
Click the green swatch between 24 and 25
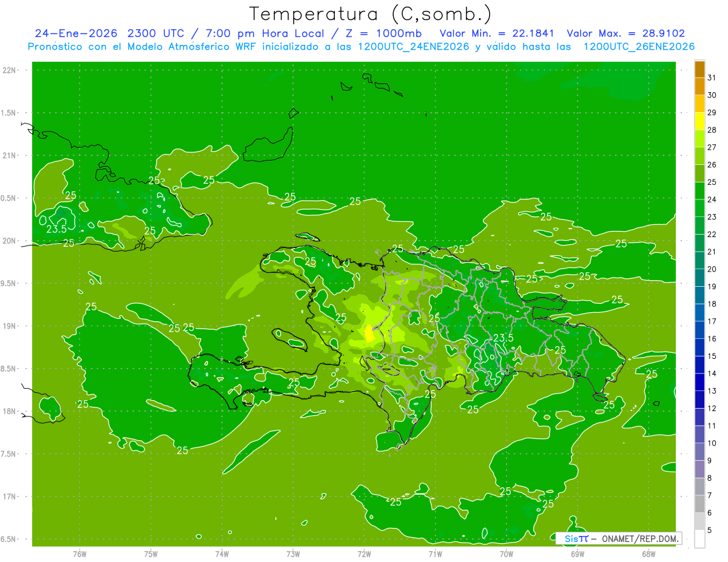point(699,190)
